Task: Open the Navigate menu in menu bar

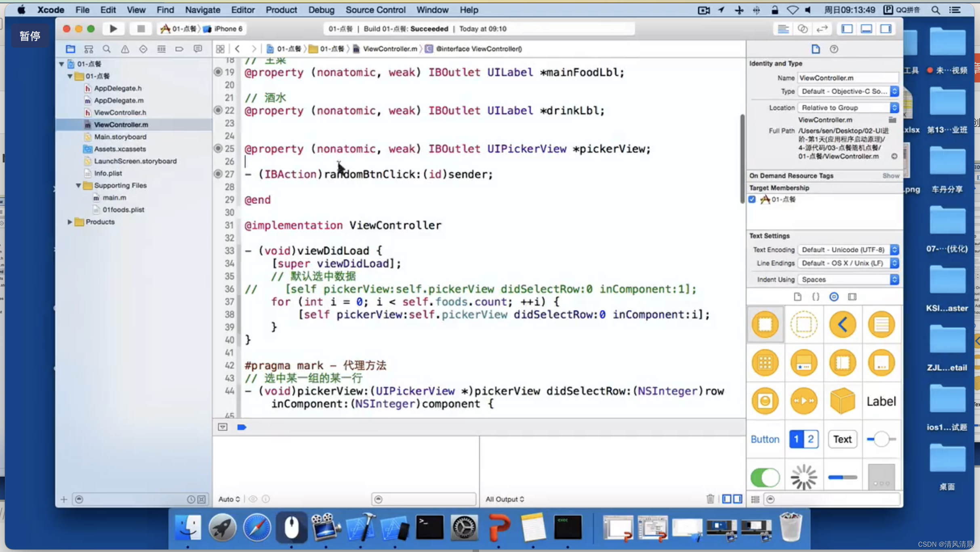Action: pos(202,9)
